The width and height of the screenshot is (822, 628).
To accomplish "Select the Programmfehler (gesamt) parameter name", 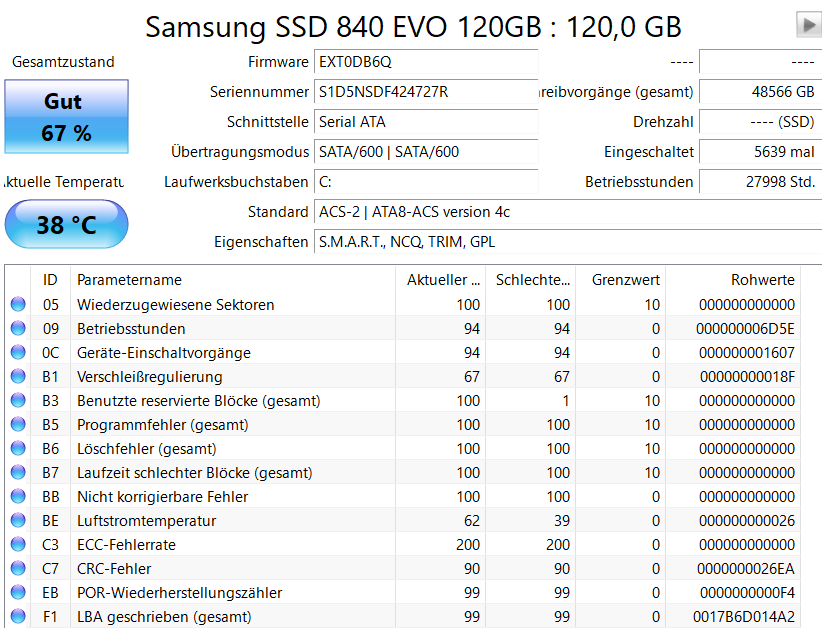I will [163, 425].
